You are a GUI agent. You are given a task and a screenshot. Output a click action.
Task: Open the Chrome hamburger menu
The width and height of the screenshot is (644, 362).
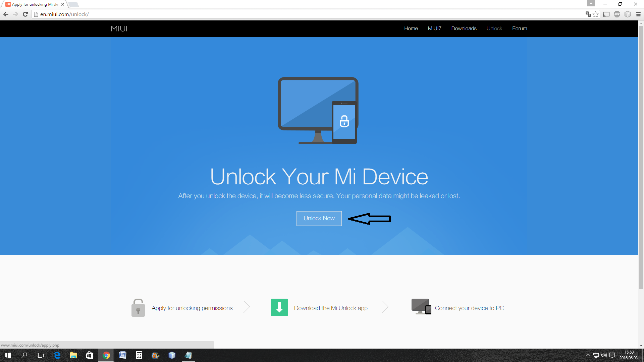[638, 14]
